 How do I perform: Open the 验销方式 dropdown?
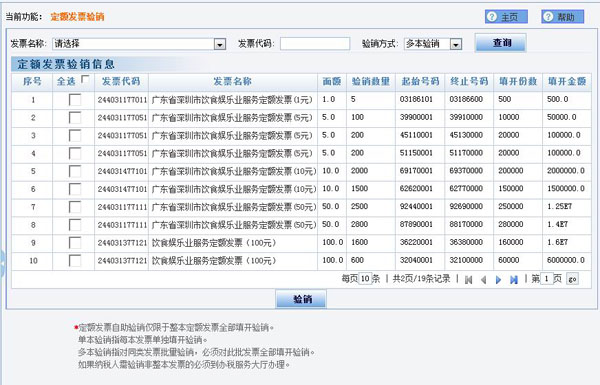pos(455,44)
